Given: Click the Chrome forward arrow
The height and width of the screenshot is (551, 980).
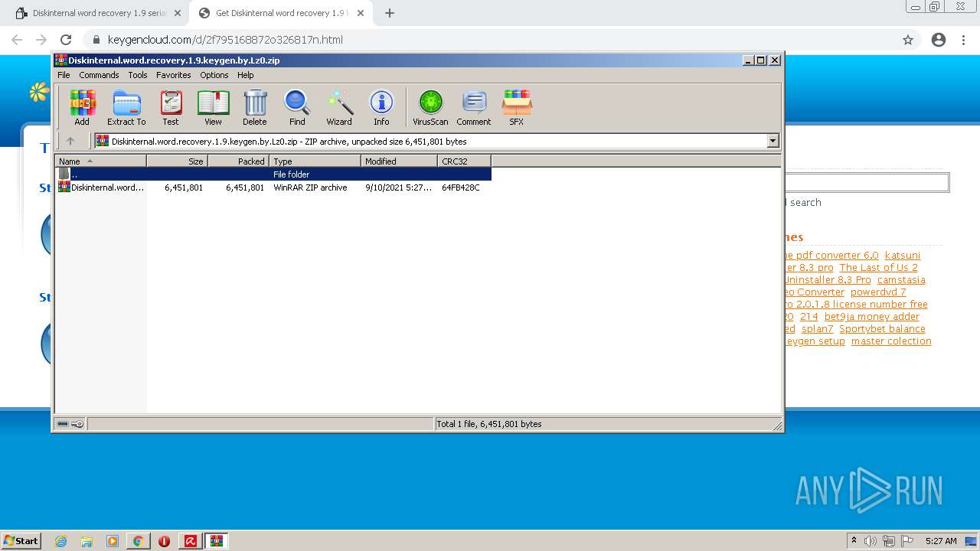Looking at the screenshot, I should pyautogui.click(x=41, y=40).
